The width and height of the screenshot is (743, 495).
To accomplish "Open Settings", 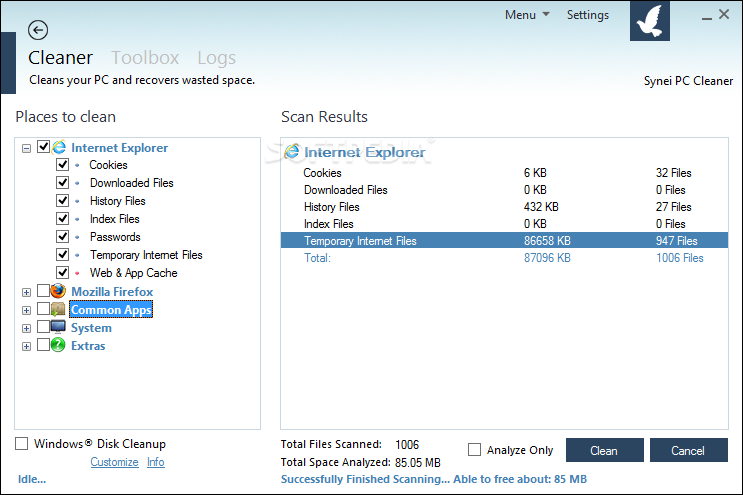I will point(588,15).
